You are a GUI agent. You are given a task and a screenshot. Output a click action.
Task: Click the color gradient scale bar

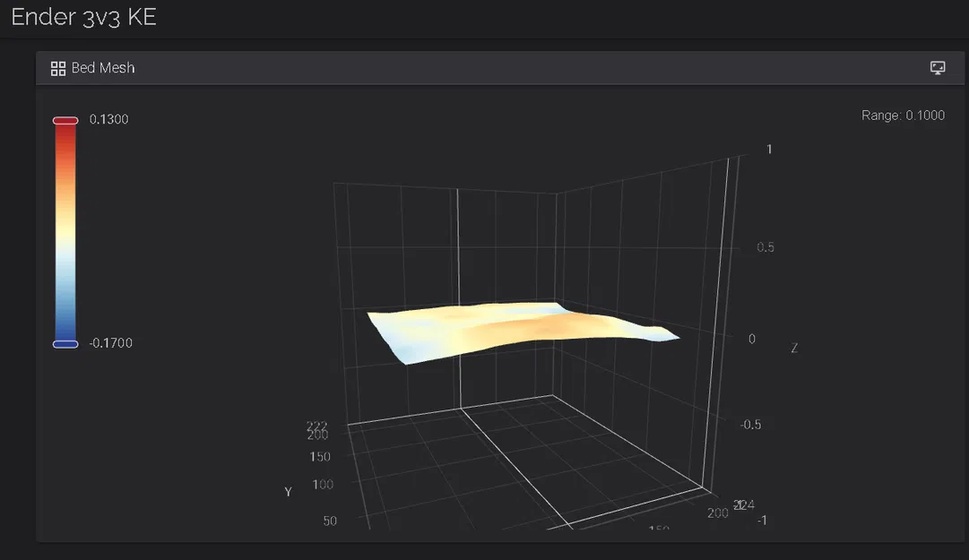(64, 230)
